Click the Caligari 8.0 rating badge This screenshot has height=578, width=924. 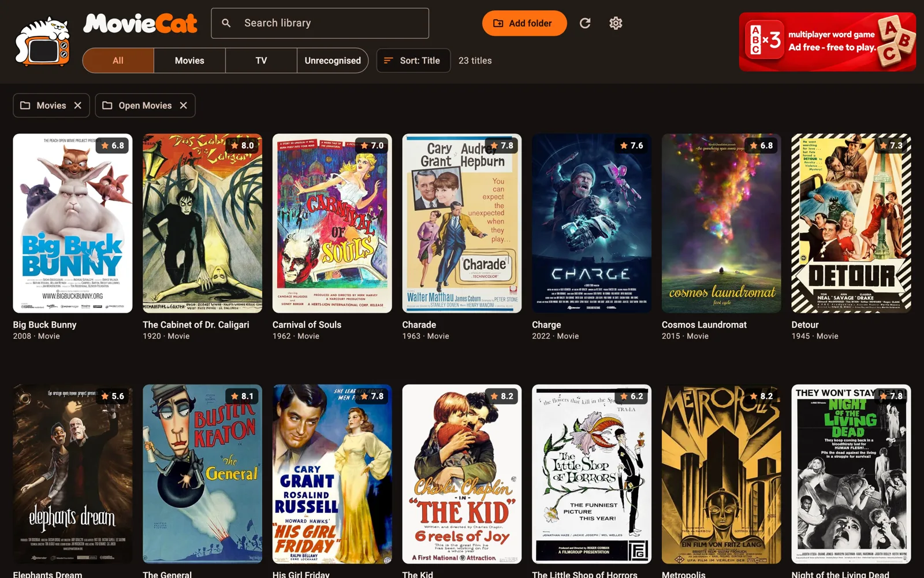coord(243,146)
